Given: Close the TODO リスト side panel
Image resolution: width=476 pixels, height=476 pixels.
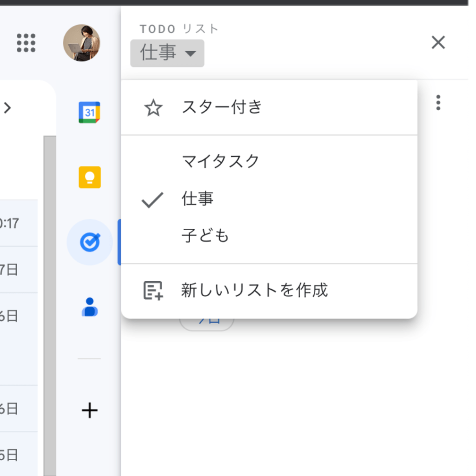Looking at the screenshot, I should pos(438,43).
